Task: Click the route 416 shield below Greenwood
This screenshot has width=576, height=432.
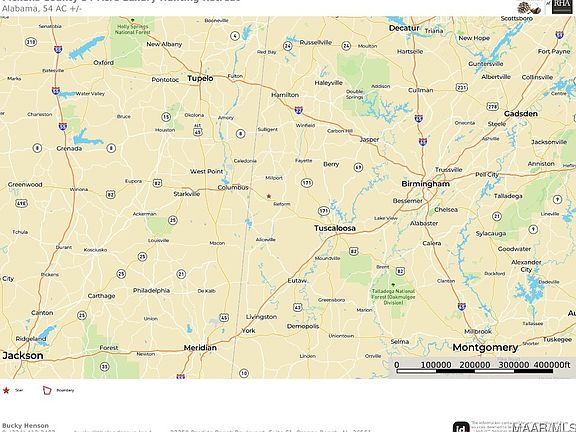Action: tap(21, 203)
